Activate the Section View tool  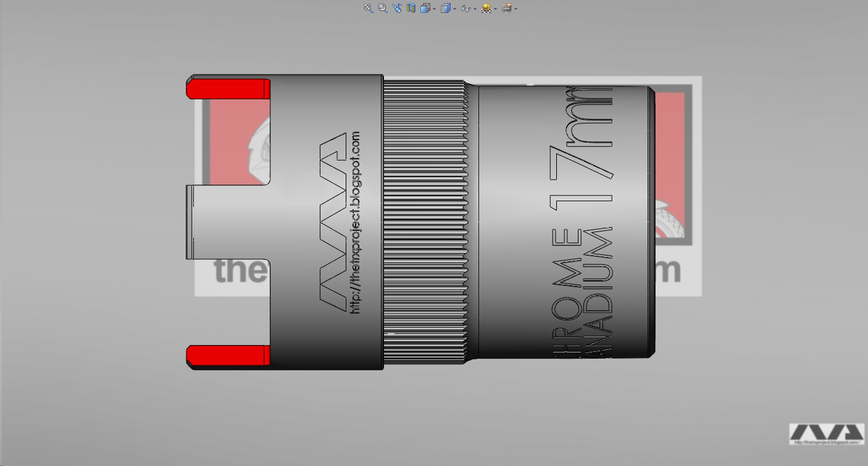pos(411,8)
